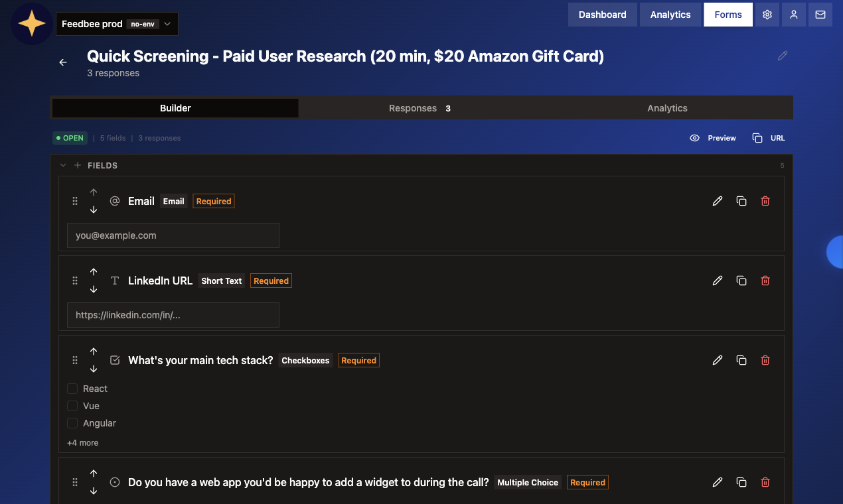Switch to the form's Analytics tab
843x504 pixels.
(667, 108)
